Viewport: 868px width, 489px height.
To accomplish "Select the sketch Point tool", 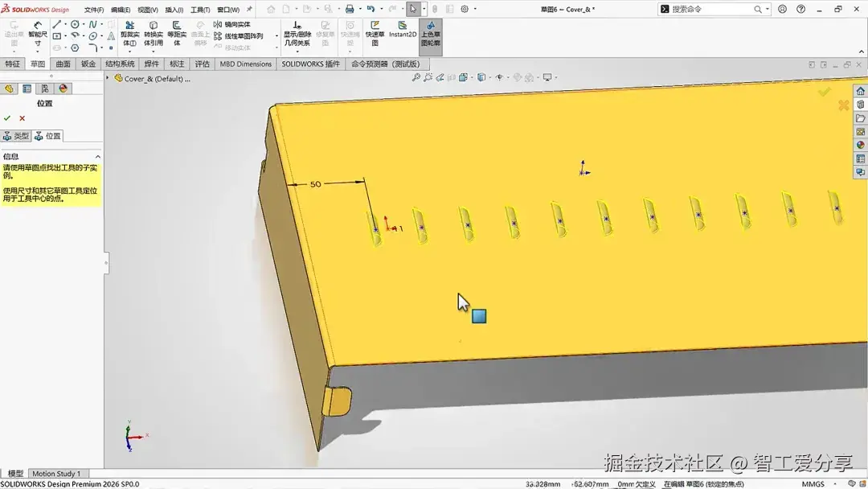I will [111, 47].
